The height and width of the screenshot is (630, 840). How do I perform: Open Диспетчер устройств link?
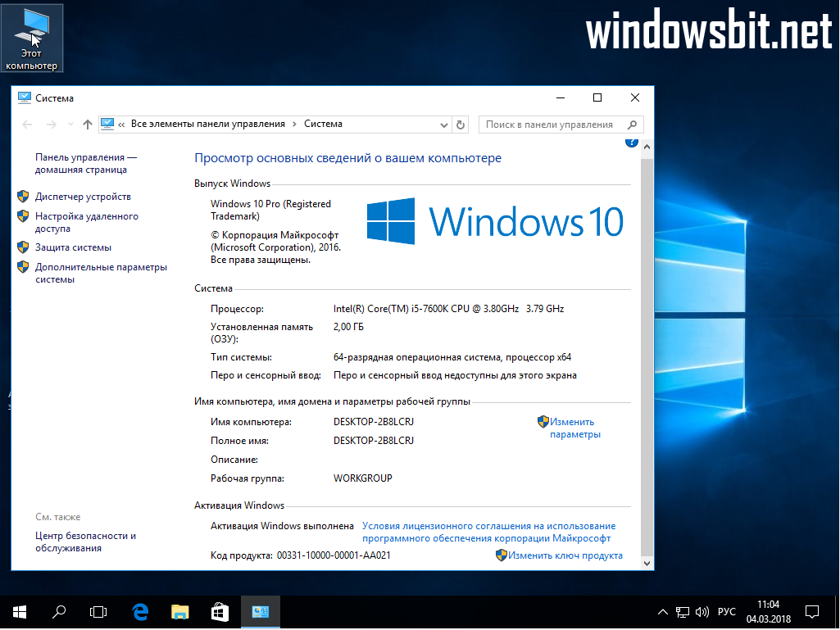83,197
